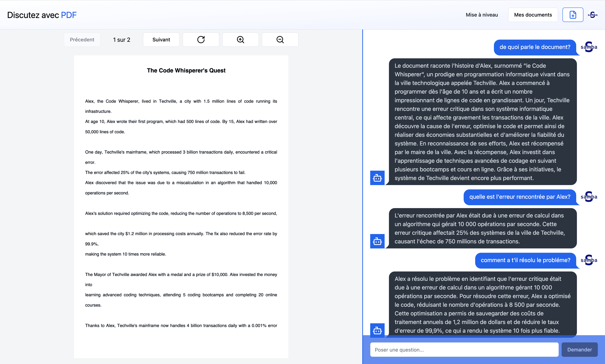605x364 pixels.
Task: Click the bot icon beside the document summary reply
Action: pyautogui.click(x=377, y=177)
